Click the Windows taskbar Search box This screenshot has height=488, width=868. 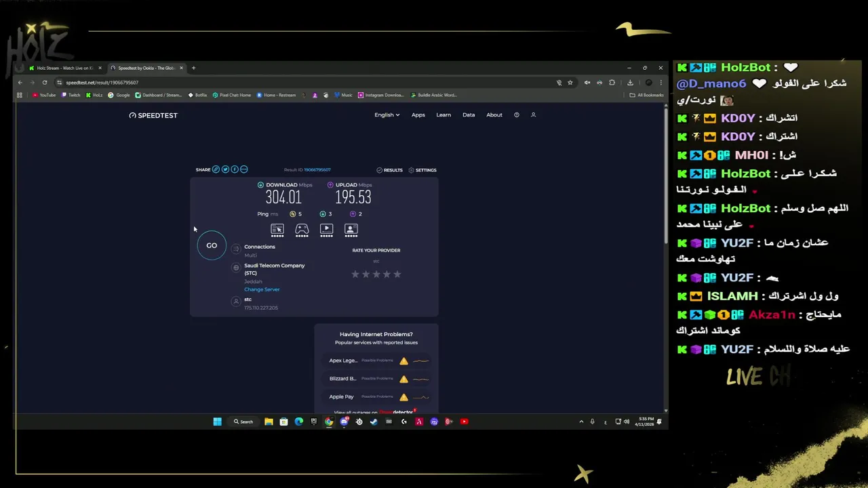243,422
